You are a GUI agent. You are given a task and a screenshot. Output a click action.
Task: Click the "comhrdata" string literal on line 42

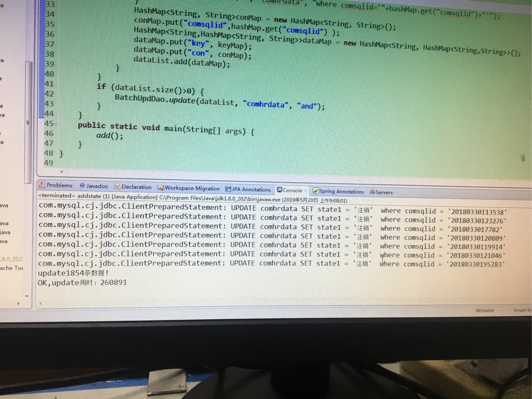[x=266, y=104]
